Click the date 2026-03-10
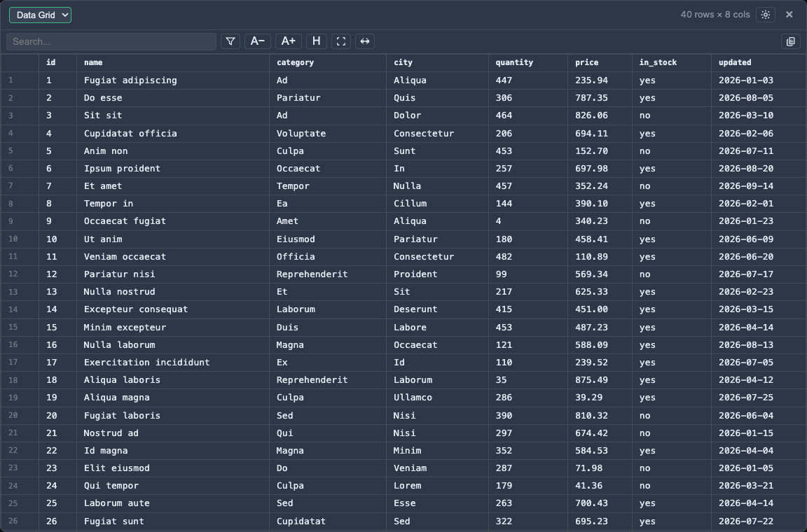Viewport: 807px width, 532px height. pos(759,115)
